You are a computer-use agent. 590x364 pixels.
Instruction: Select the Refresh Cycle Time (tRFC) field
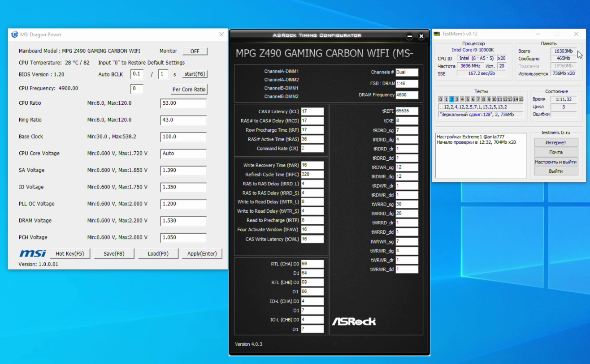point(312,175)
